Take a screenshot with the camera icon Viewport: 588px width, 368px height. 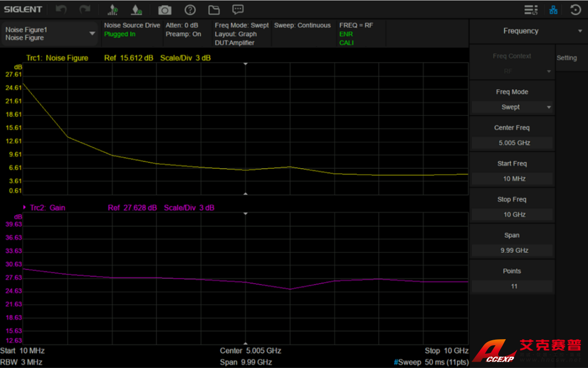[x=164, y=10]
